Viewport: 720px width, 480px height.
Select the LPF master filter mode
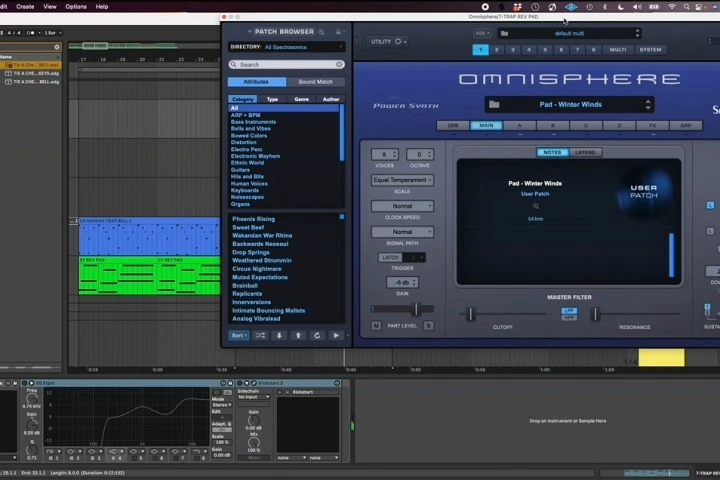(569, 311)
